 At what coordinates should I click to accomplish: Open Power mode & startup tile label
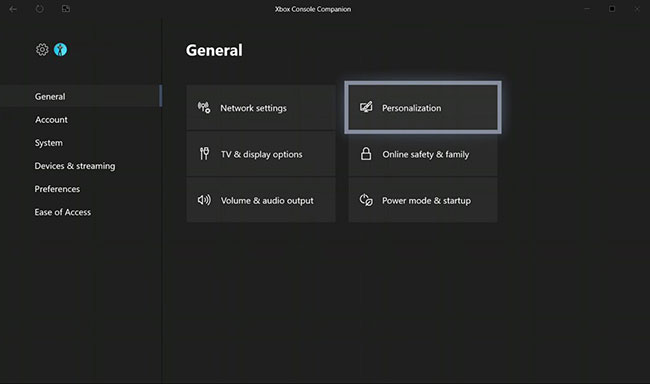(427, 201)
